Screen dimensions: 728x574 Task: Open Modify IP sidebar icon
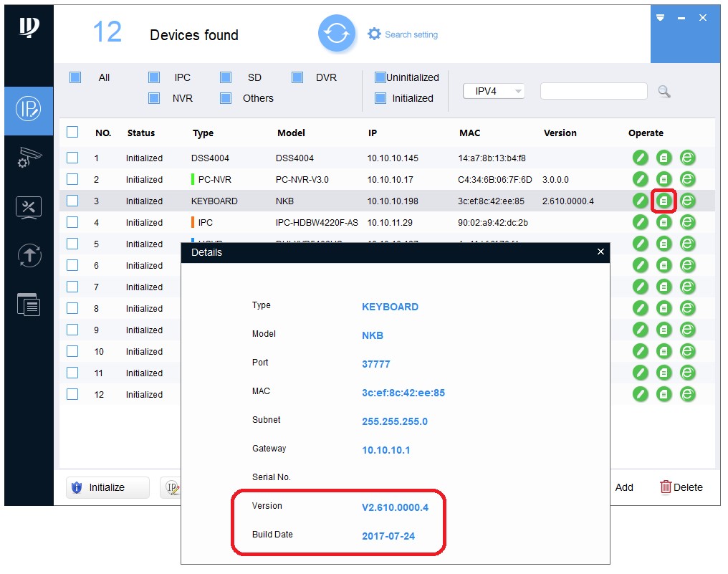pyautogui.click(x=29, y=110)
